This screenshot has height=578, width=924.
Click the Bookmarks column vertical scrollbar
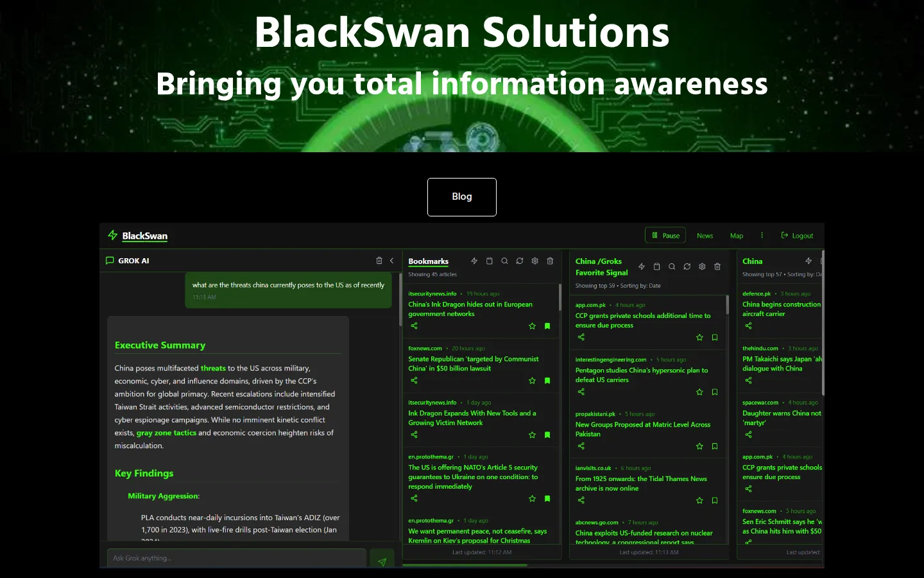point(560,298)
